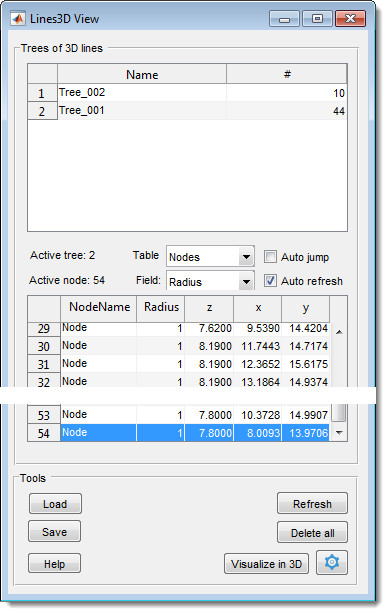This screenshot has width=388, height=614.
Task: Open the Field dropdown showing Radius
Action: 210,281
